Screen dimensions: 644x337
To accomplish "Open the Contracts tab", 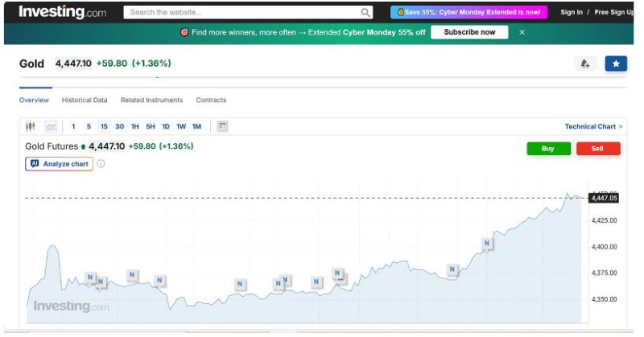I will pos(211,101).
